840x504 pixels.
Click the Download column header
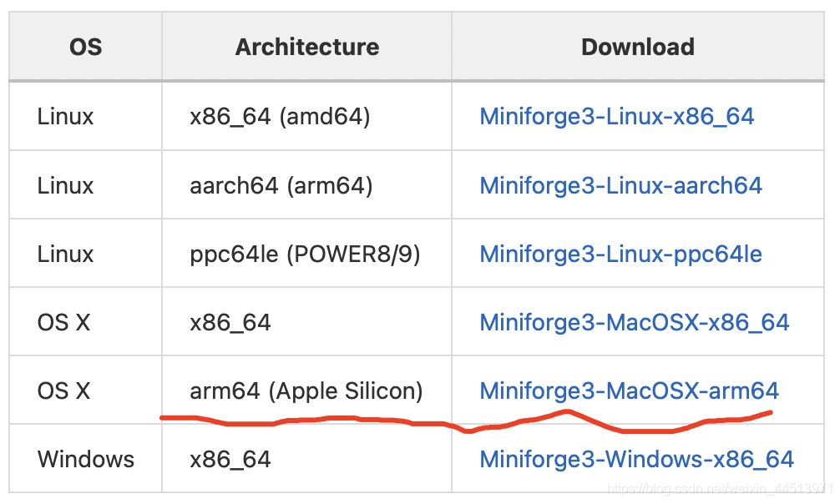pyautogui.click(x=637, y=47)
